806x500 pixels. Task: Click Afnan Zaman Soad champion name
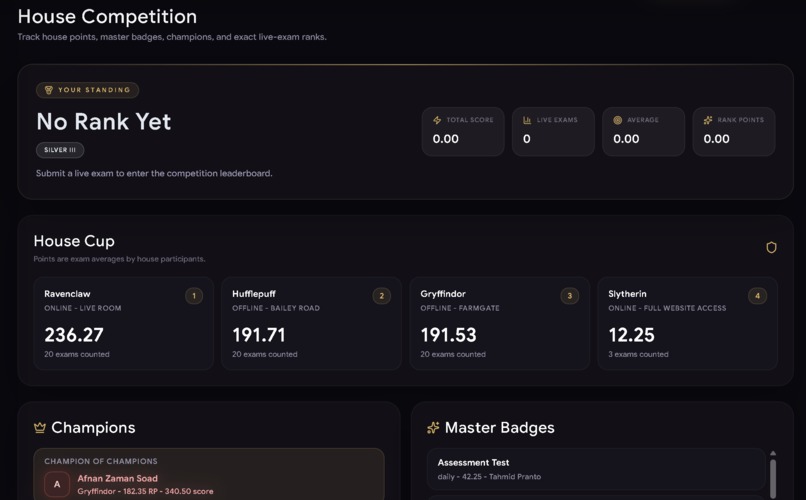(x=118, y=478)
